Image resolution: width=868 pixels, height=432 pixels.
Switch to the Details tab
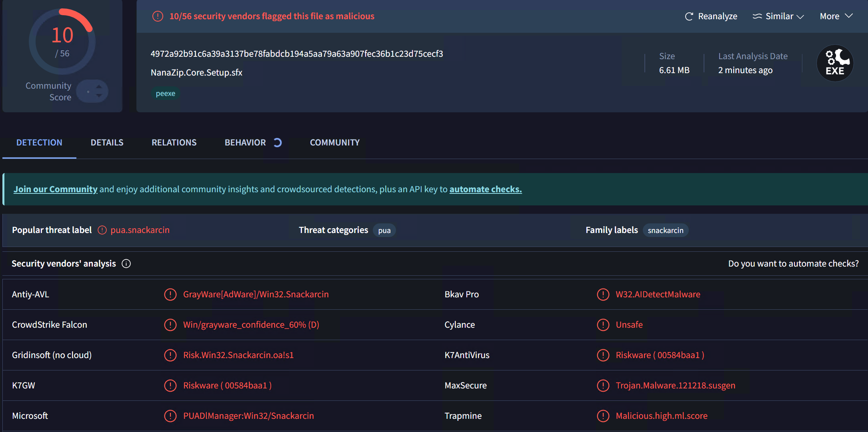click(x=107, y=143)
